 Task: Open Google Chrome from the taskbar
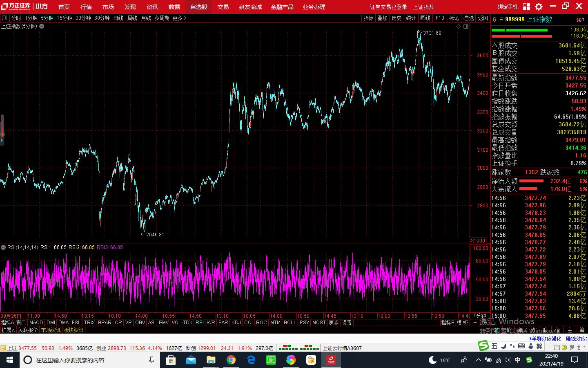click(x=231, y=360)
